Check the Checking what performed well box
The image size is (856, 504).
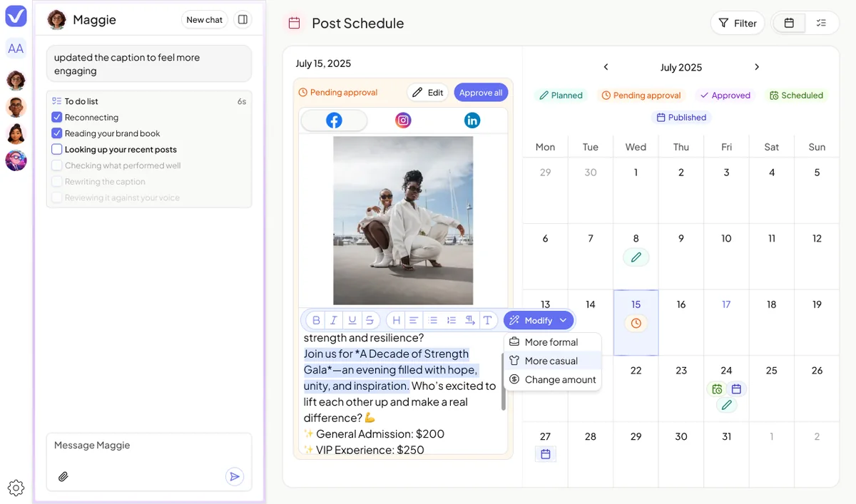click(57, 165)
